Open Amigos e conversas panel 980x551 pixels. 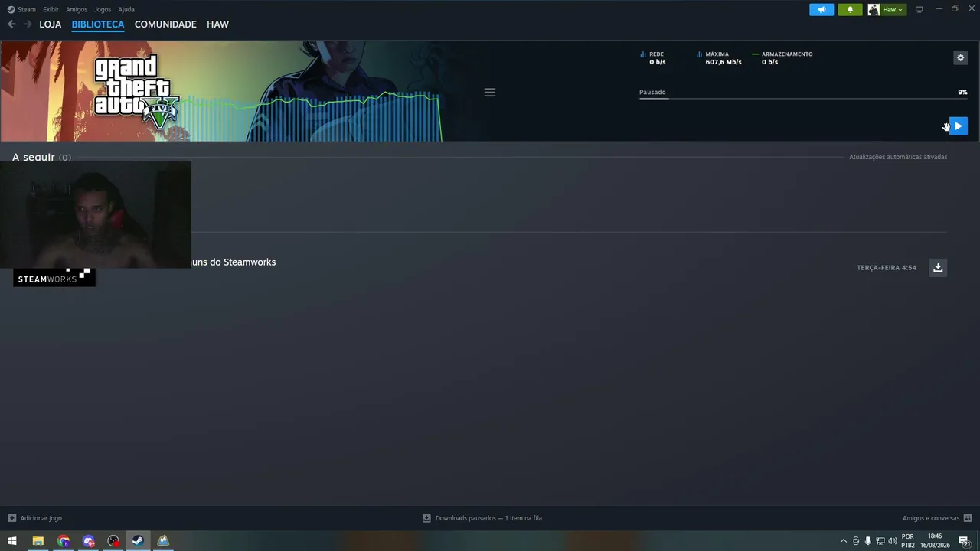tap(937, 518)
